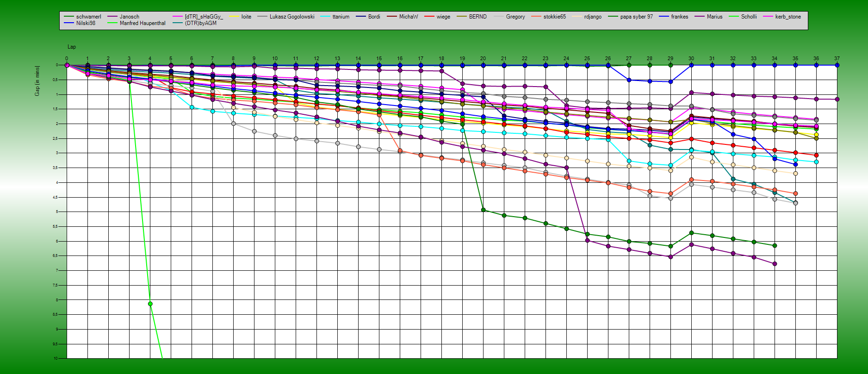Click the dark green point at lap 34 near 6 mins
The width and height of the screenshot is (868, 374).
tap(775, 246)
